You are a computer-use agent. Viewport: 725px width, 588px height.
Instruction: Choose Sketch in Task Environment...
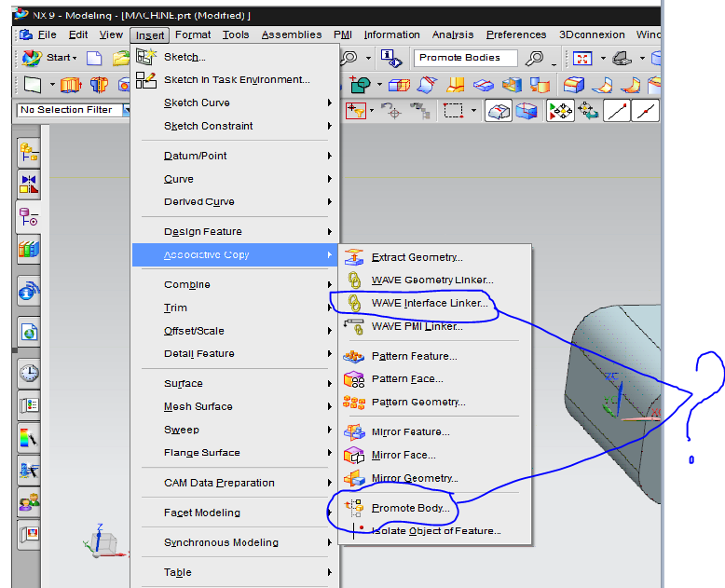click(x=236, y=79)
